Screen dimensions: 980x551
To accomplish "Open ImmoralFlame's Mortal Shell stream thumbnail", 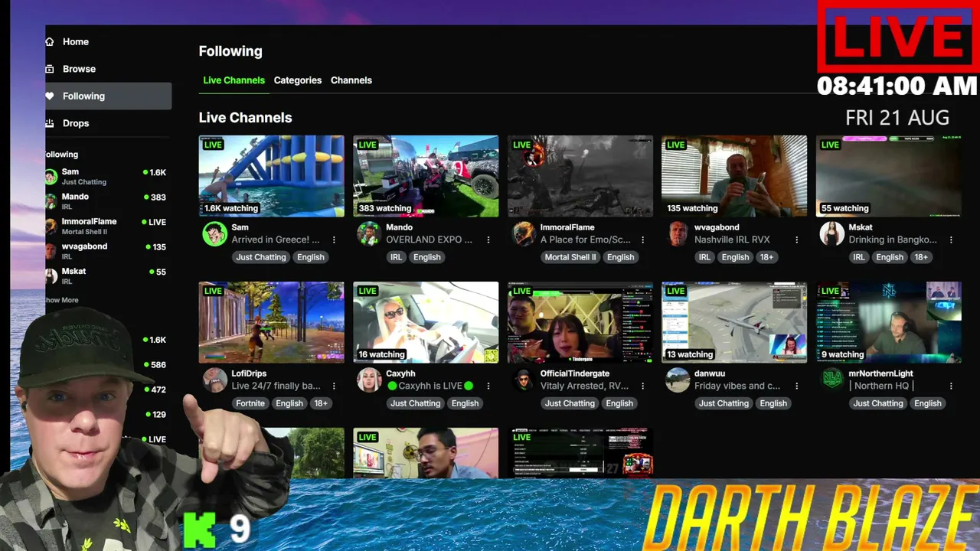I will click(x=580, y=176).
